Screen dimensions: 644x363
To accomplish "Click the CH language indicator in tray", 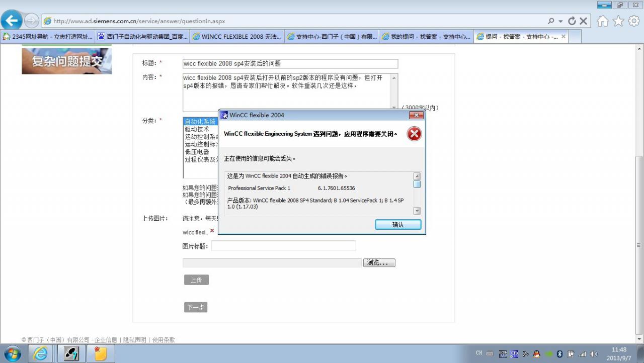I will point(479,353).
